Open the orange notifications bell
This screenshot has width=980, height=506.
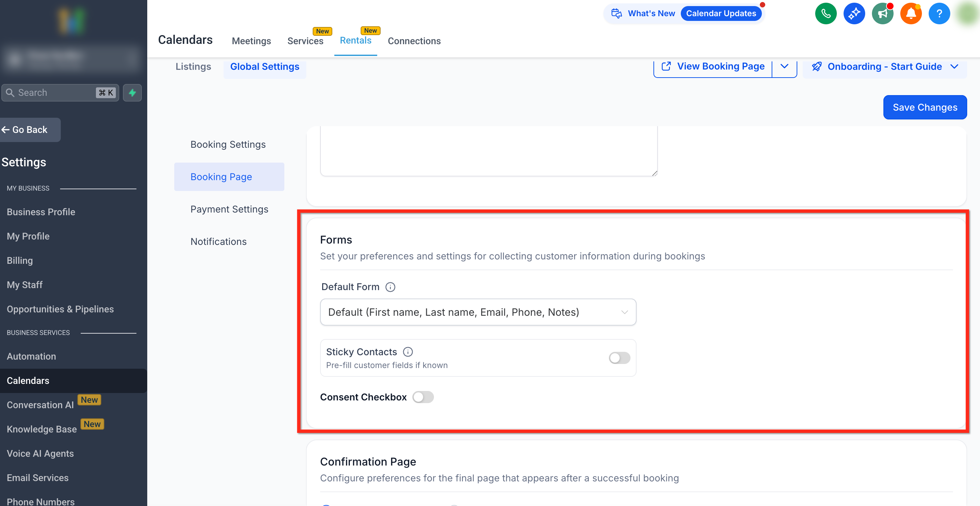[x=911, y=14]
